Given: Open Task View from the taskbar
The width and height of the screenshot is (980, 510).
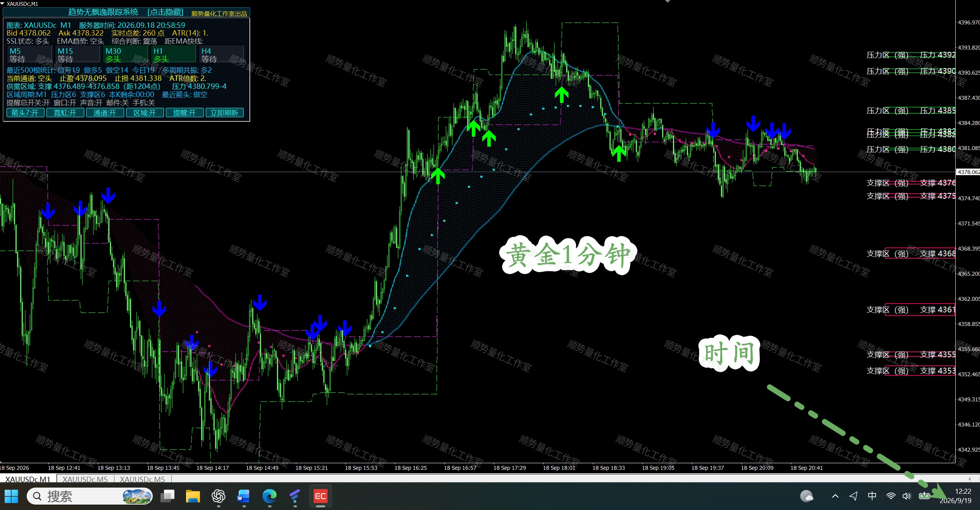Looking at the screenshot, I should [167, 496].
